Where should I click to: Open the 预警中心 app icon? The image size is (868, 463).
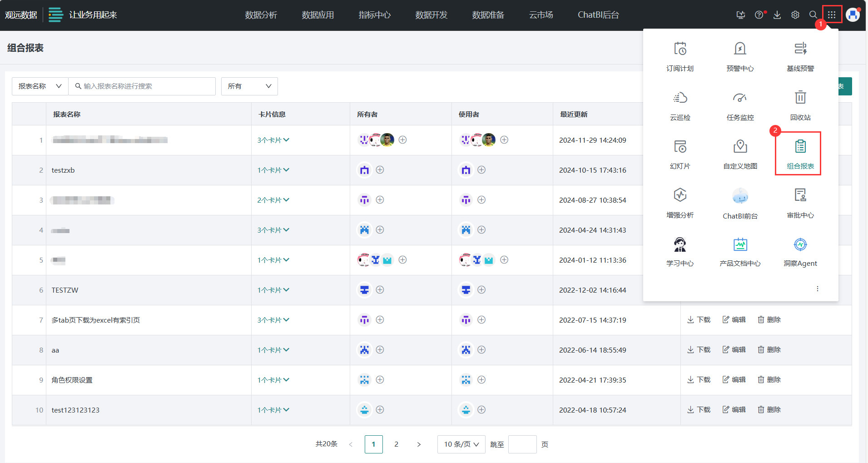tap(740, 55)
